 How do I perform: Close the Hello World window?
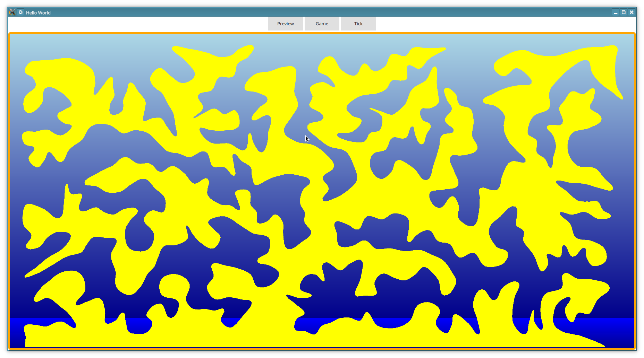(632, 12)
